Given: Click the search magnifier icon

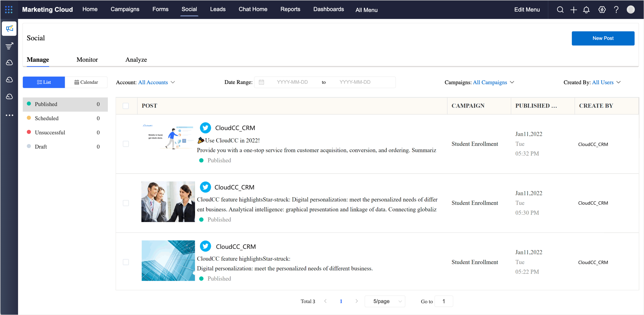Looking at the screenshot, I should 560,9.
